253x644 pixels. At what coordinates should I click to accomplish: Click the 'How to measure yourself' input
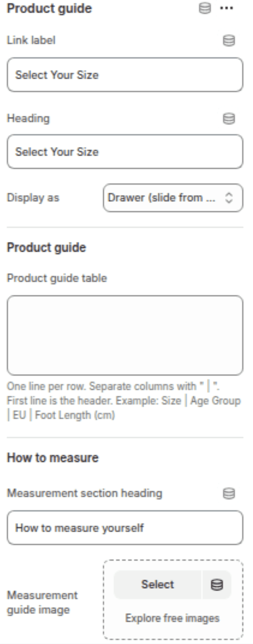(124, 528)
